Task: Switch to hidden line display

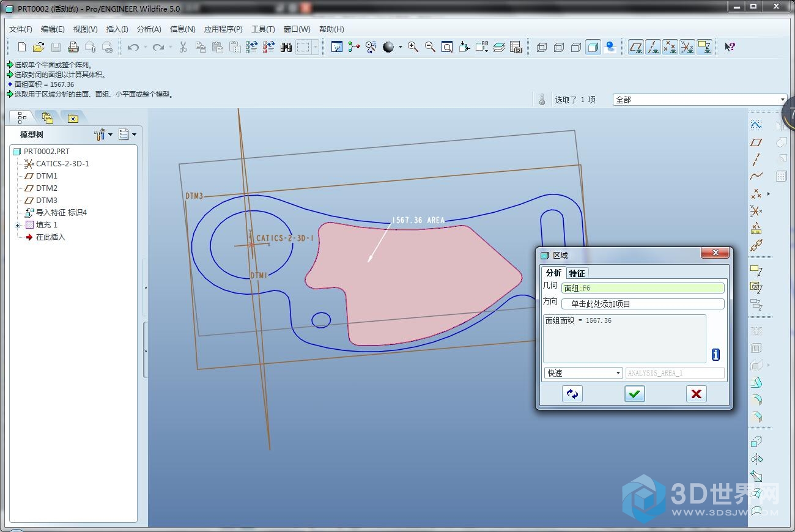Action: [x=558, y=47]
